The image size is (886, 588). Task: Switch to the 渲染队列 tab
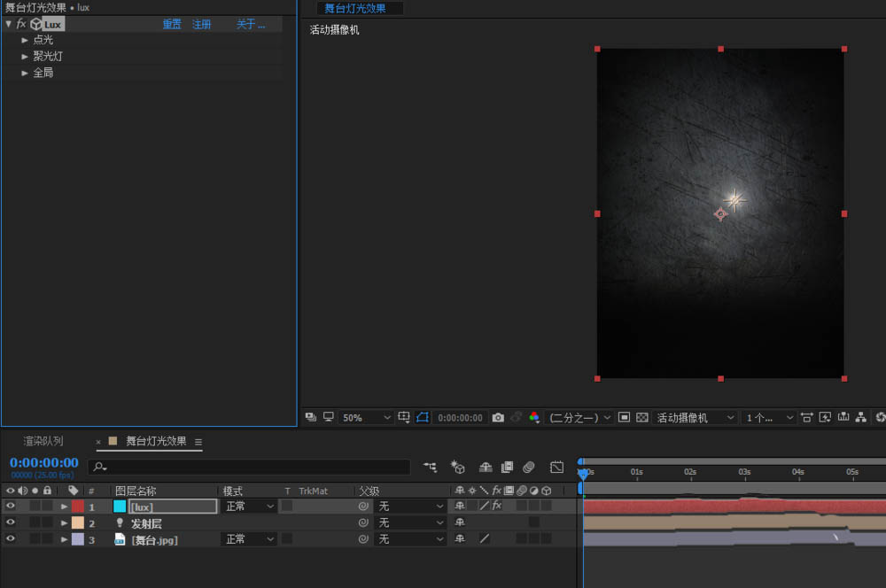pyautogui.click(x=43, y=441)
